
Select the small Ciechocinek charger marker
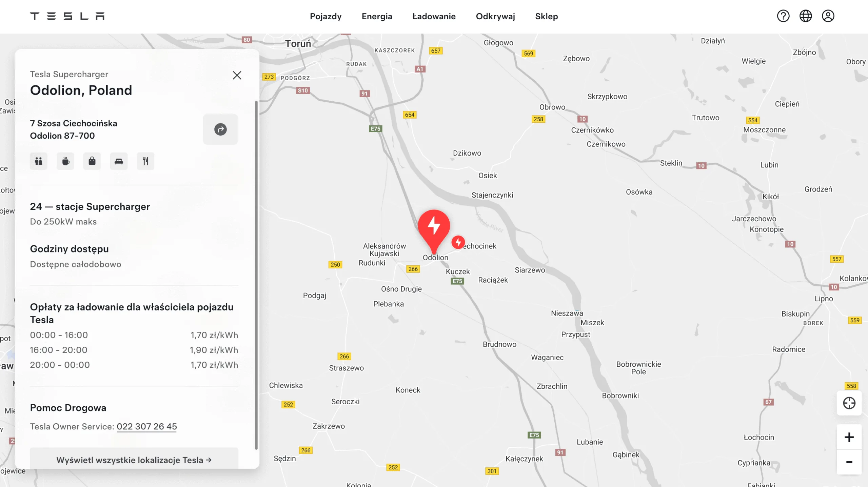tap(458, 242)
